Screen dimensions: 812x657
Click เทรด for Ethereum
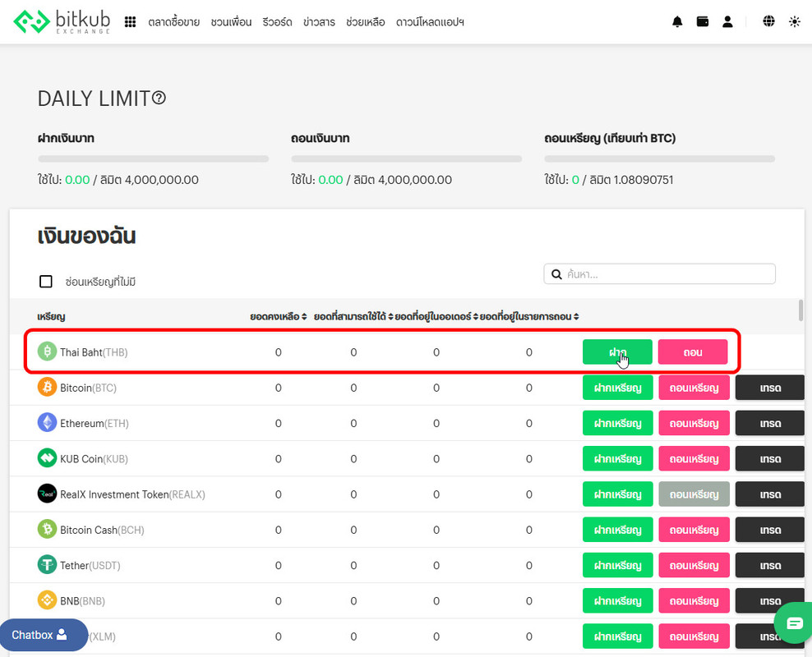click(770, 423)
